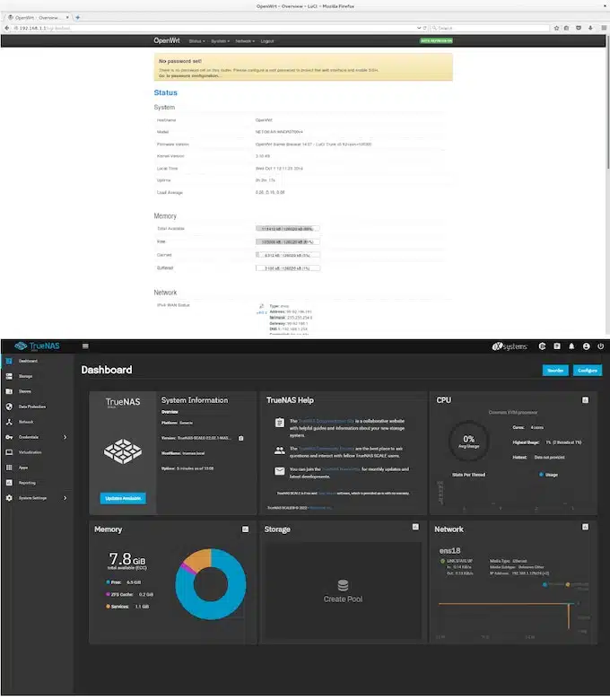Open the Network icon in TrueNAS sidebar

(9, 422)
